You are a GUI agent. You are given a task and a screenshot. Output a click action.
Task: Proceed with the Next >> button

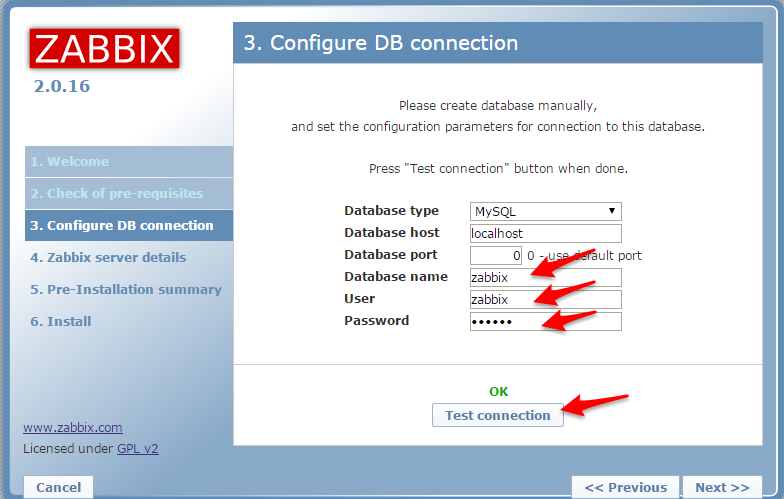722,487
